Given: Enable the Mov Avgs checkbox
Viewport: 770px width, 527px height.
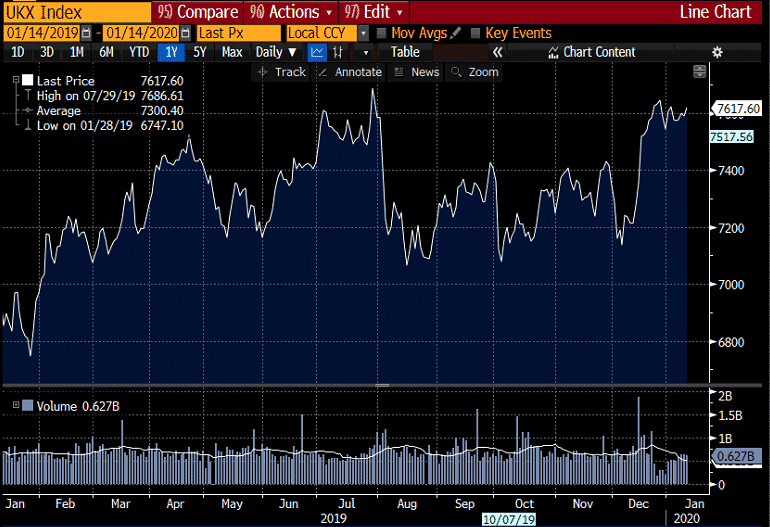Looking at the screenshot, I should pos(382,33).
